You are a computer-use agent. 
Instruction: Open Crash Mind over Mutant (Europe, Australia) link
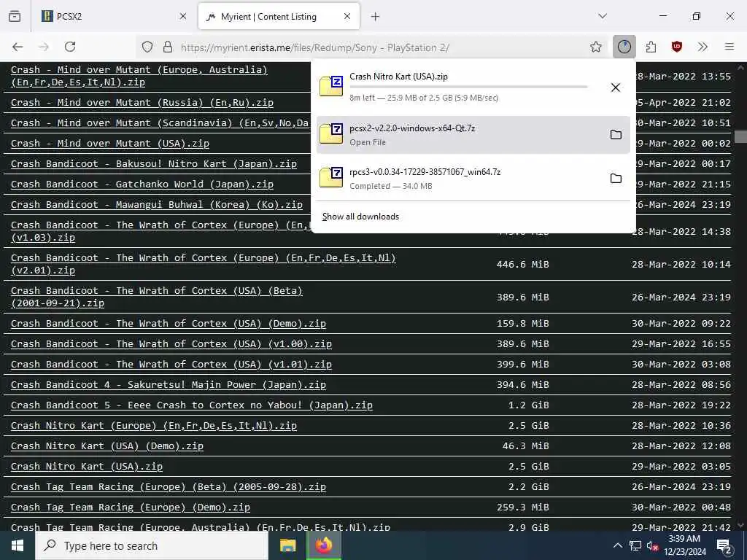click(x=139, y=76)
